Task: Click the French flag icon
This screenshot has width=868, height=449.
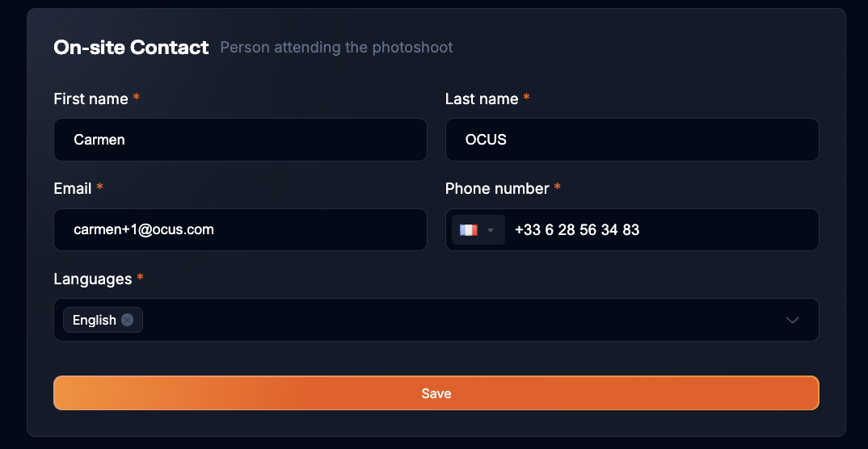Action: pos(469,230)
